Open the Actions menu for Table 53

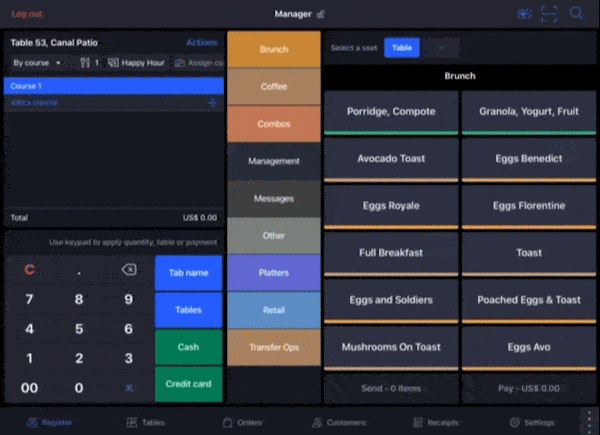click(x=201, y=43)
